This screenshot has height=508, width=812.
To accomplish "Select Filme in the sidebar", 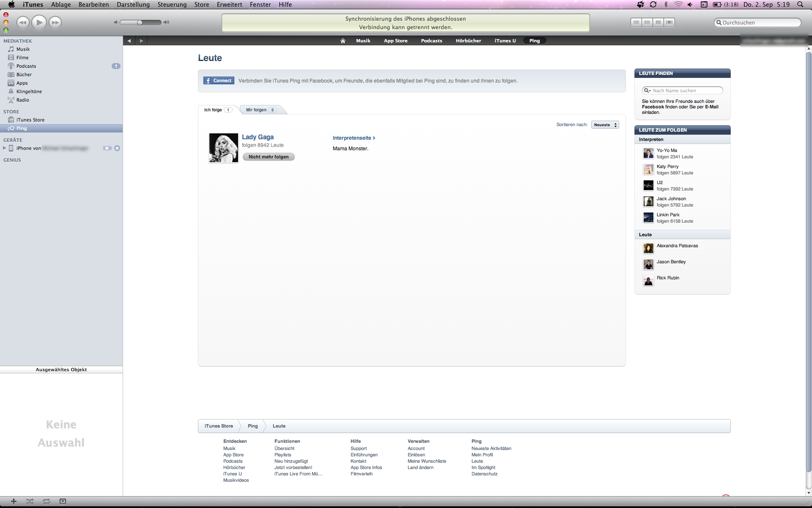I will (x=61, y=58).
